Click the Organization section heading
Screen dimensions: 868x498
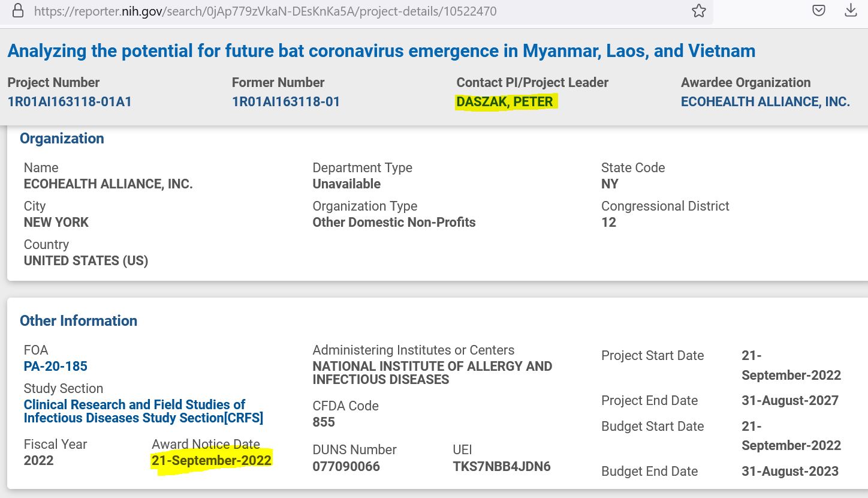(x=62, y=139)
